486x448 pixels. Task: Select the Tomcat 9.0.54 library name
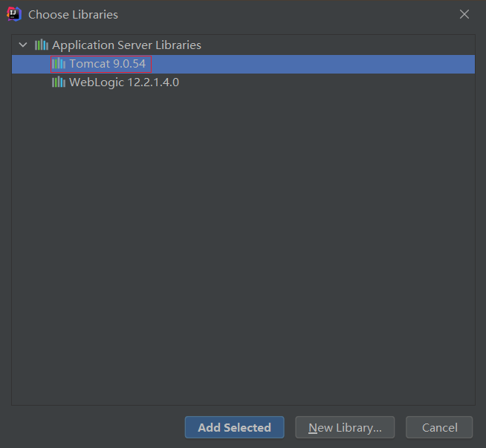click(x=107, y=64)
